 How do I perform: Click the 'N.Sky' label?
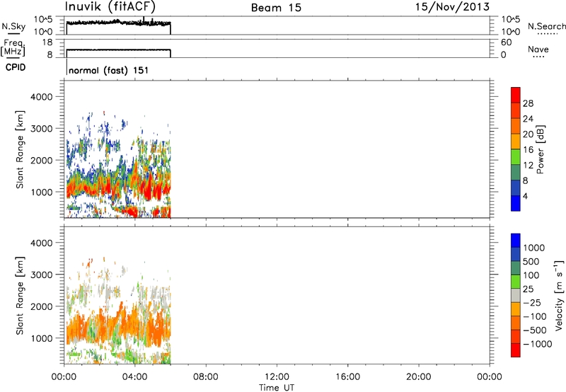tap(13, 26)
